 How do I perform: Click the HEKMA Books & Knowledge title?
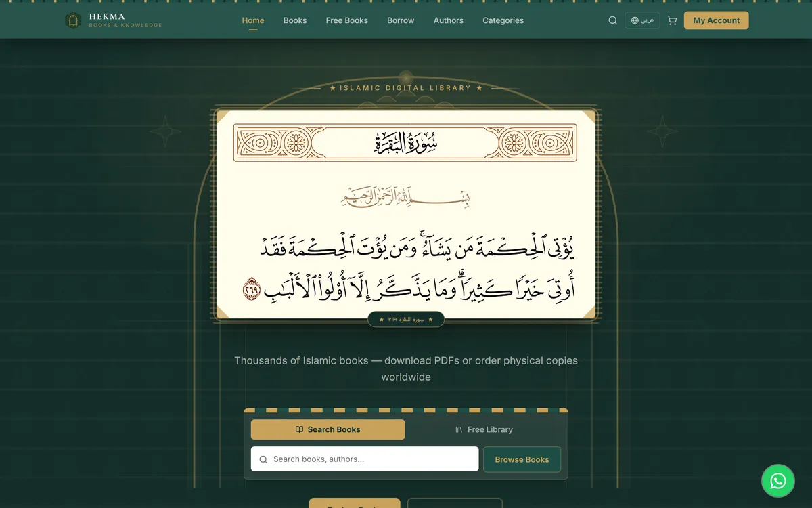[x=125, y=20]
